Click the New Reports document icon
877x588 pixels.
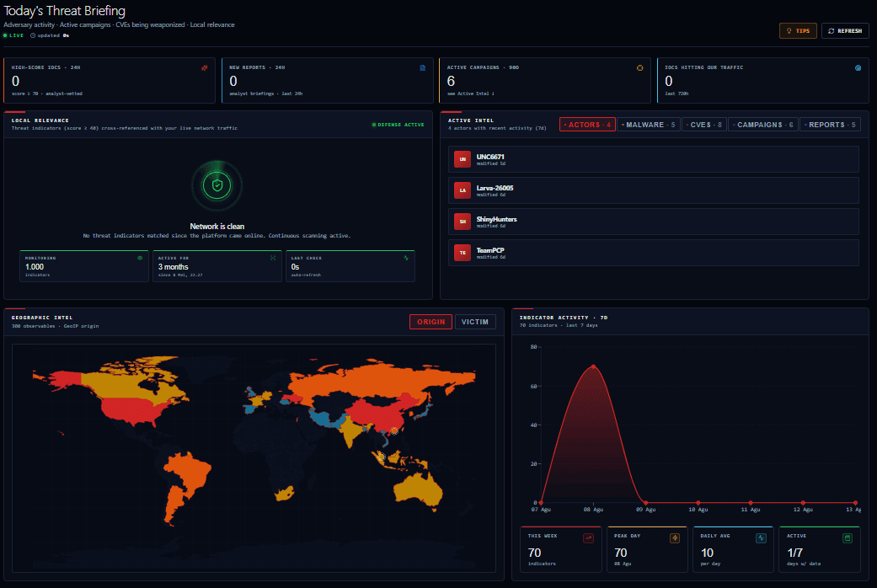click(422, 67)
